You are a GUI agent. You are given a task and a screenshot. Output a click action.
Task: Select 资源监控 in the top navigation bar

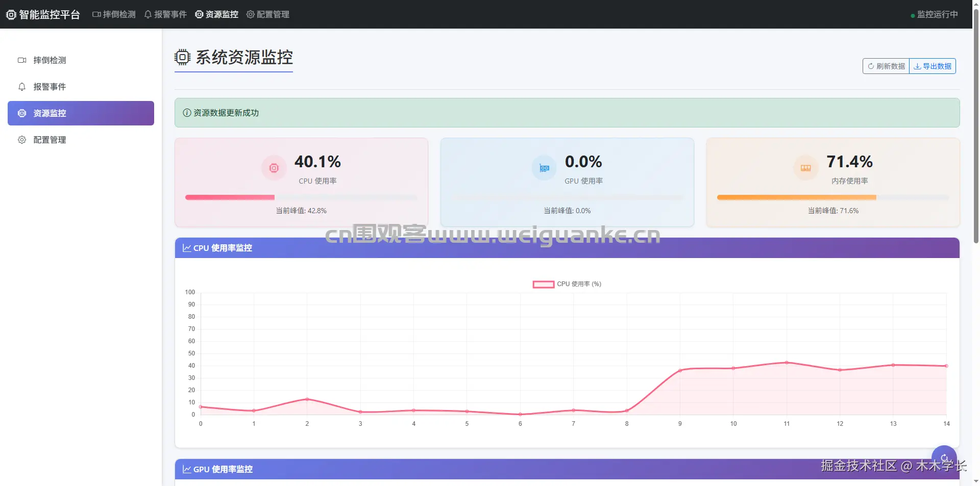pos(217,14)
